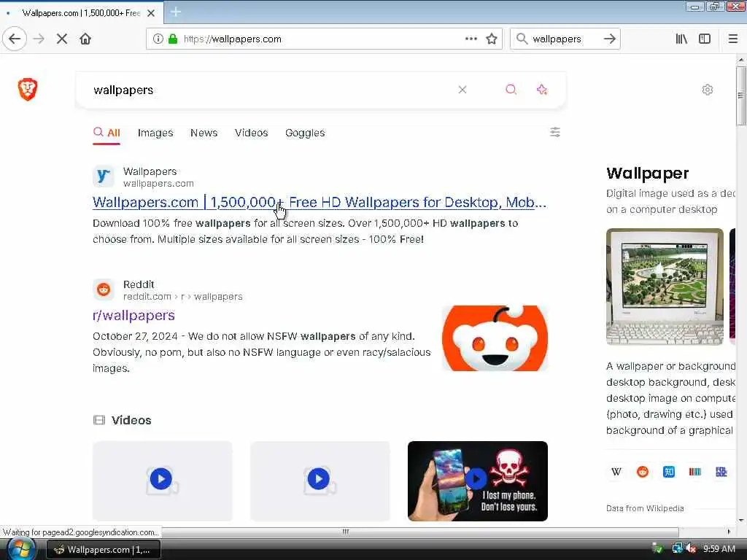The image size is (747, 560).
Task: Click the 'Data from Wikipedia' label
Action: pos(645,508)
